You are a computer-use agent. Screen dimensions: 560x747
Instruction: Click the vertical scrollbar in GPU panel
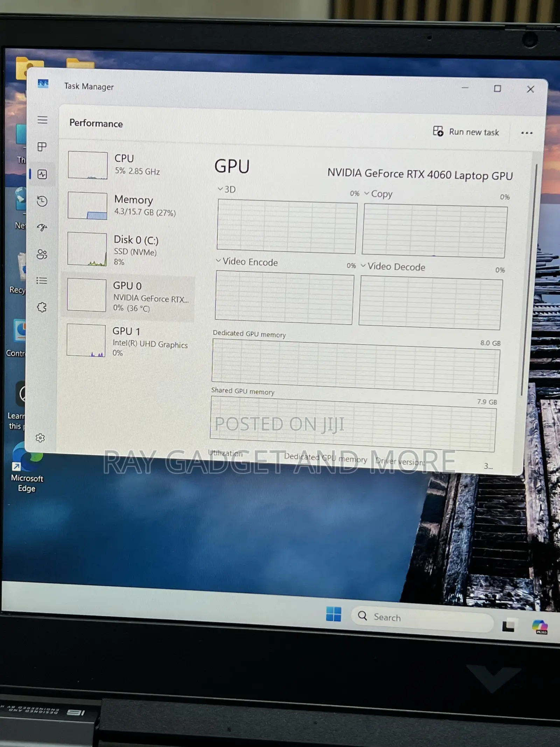coord(528,280)
